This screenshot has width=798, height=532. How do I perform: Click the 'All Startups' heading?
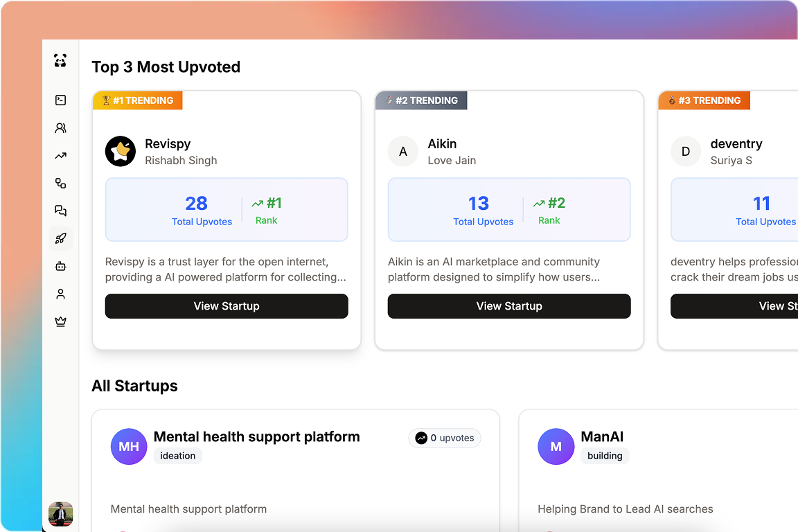point(134,386)
